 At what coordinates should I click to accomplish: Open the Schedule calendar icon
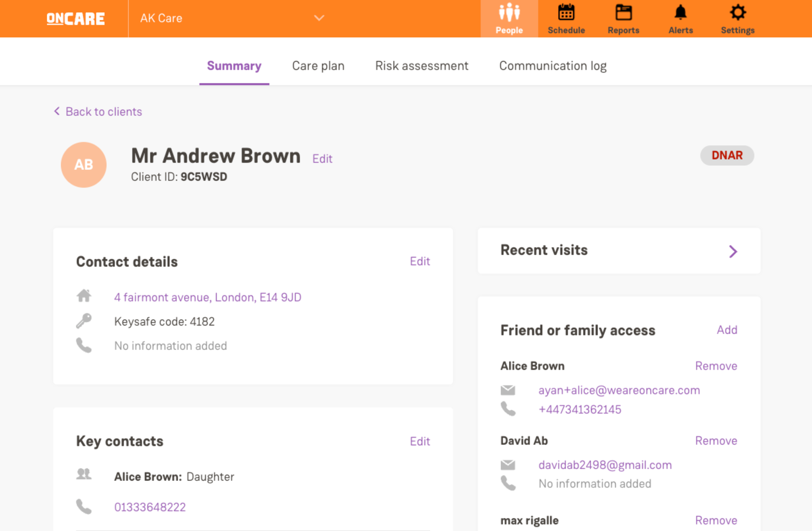coord(566,13)
